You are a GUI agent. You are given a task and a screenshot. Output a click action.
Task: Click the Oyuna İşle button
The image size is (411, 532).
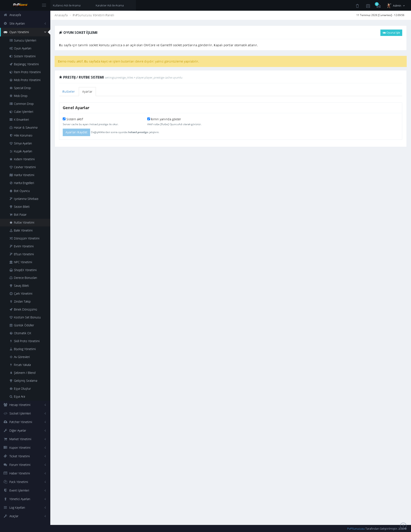click(391, 33)
